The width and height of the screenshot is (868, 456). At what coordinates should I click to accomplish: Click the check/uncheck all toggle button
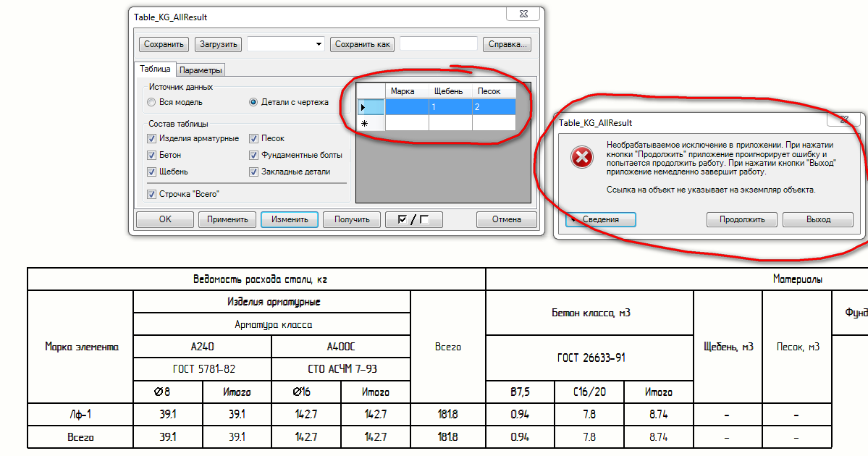pos(413,220)
